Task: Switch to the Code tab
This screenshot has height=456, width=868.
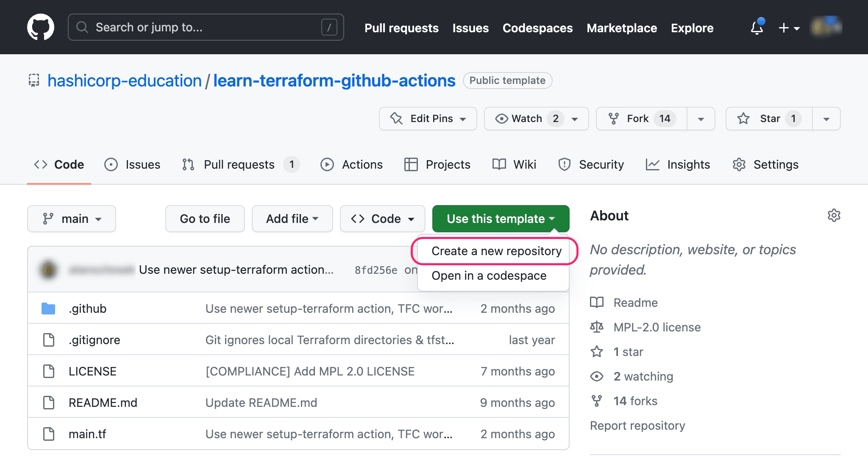Action: 59,164
